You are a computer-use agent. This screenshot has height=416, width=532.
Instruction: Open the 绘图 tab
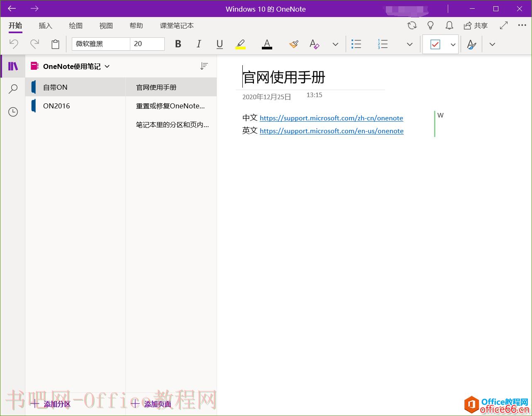(x=76, y=25)
